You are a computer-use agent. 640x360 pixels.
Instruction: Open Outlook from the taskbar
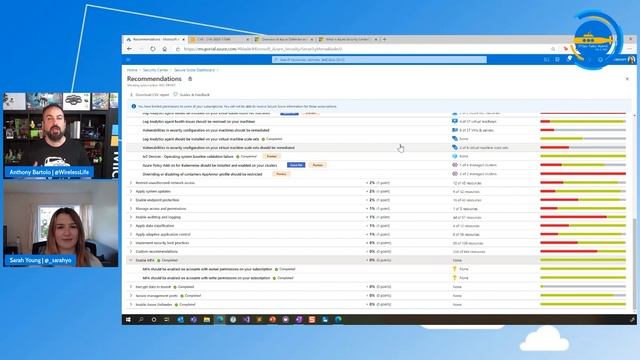(180, 320)
